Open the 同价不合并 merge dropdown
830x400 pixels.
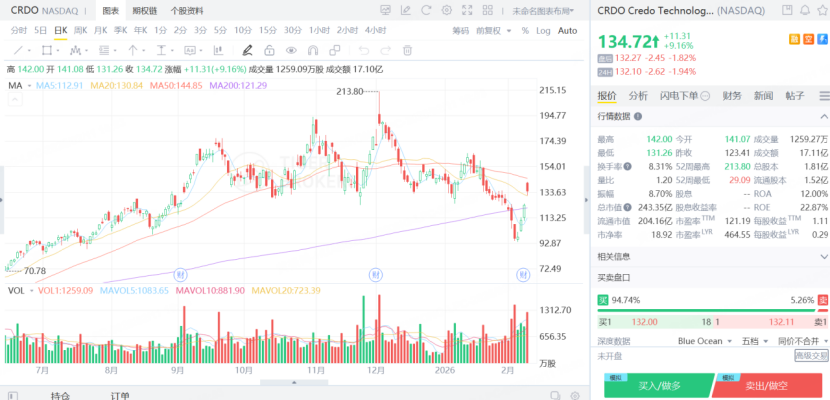(802, 341)
